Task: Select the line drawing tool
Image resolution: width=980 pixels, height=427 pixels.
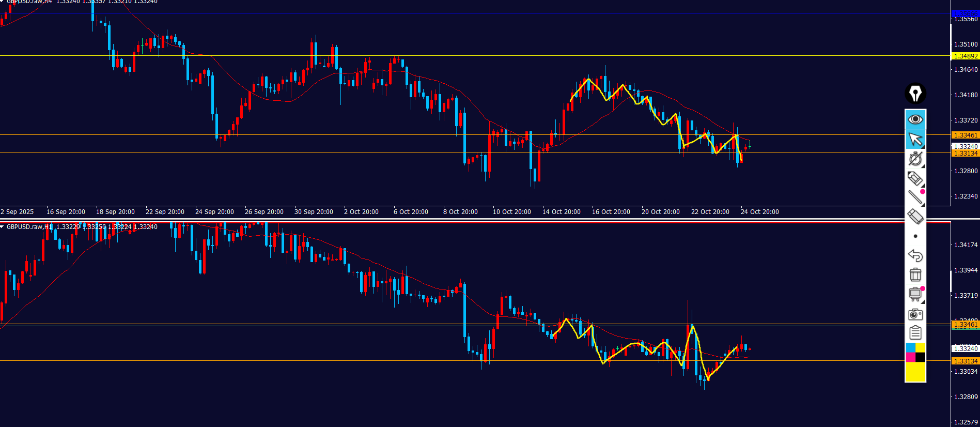Action: click(x=915, y=197)
